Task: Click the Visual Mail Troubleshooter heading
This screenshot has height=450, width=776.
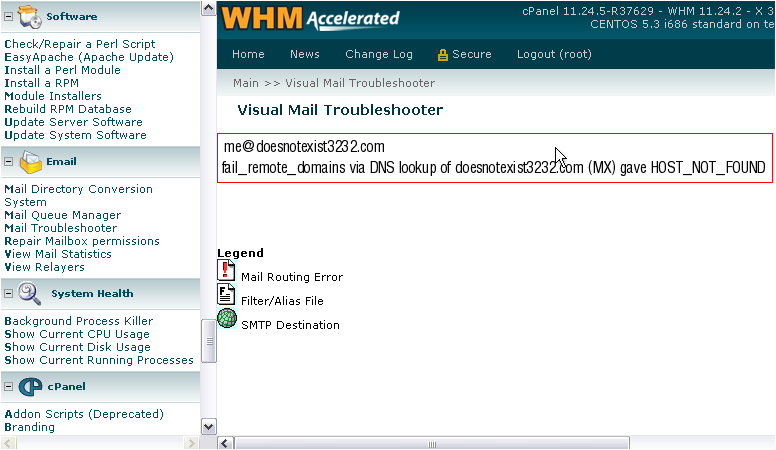Action: pos(340,110)
